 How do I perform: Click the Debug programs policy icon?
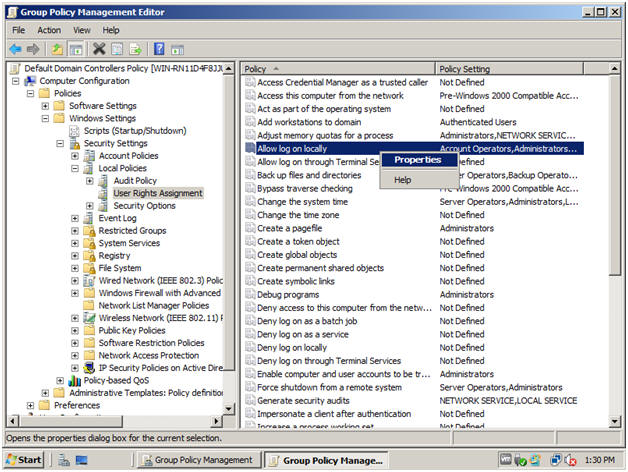click(250, 294)
